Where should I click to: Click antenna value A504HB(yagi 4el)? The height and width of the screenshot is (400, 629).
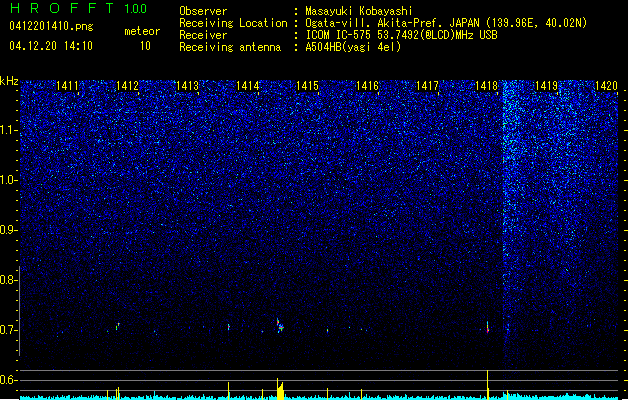[x=353, y=47]
